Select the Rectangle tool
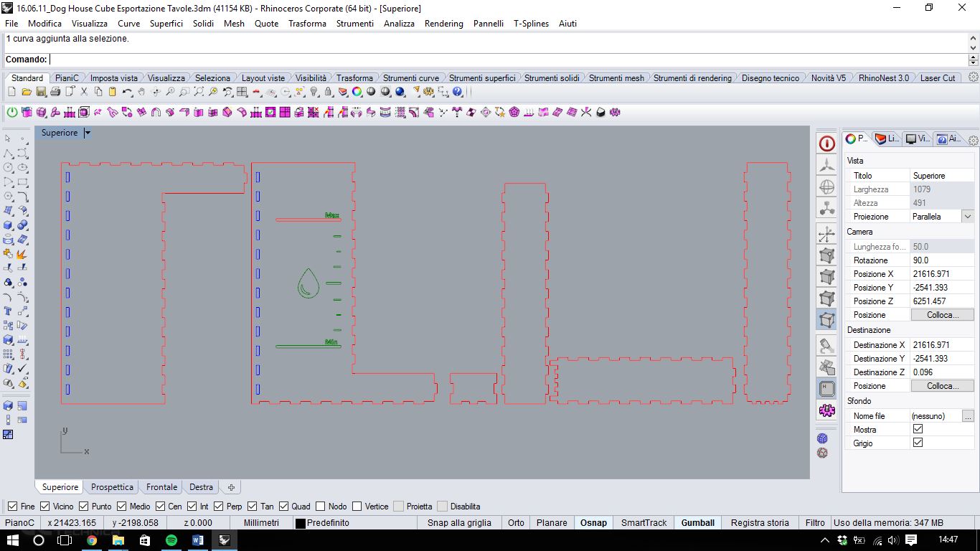980x551 pixels. tap(22, 182)
